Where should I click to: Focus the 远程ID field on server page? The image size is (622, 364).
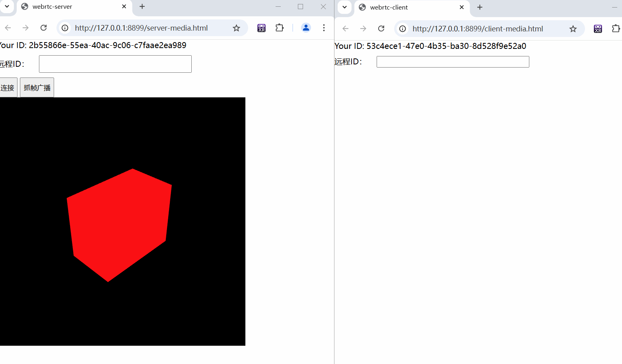coord(115,64)
